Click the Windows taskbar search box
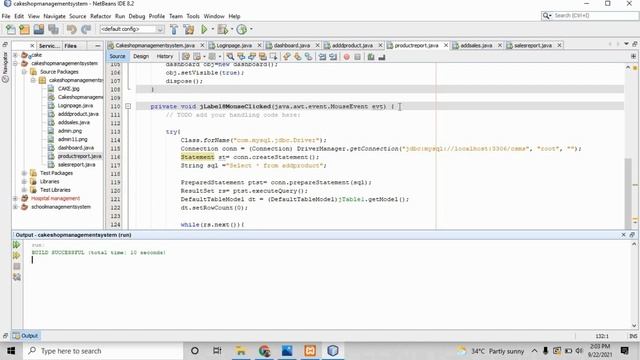Screen dimensions: 640x360 tap(103, 351)
